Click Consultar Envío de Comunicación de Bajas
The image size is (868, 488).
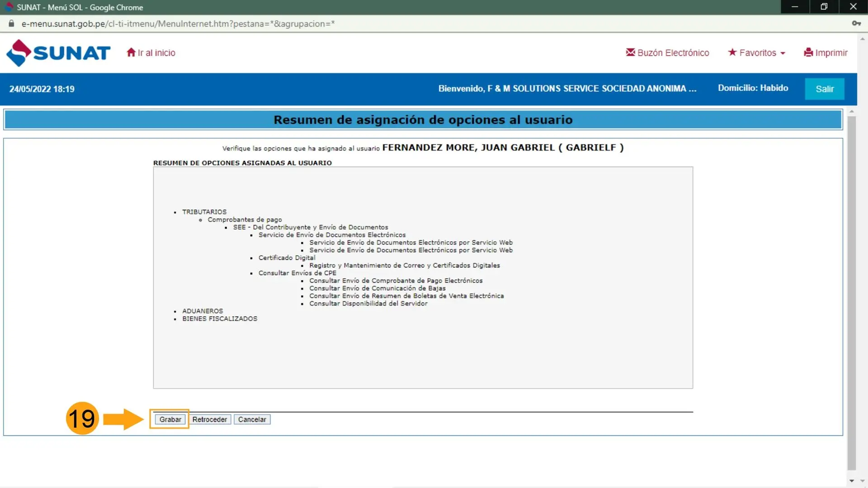377,288
